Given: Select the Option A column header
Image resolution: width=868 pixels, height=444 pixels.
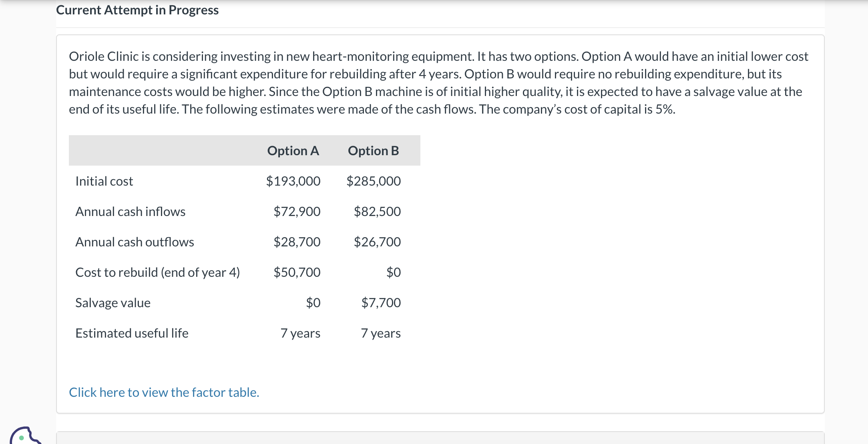Looking at the screenshot, I should 293,151.
